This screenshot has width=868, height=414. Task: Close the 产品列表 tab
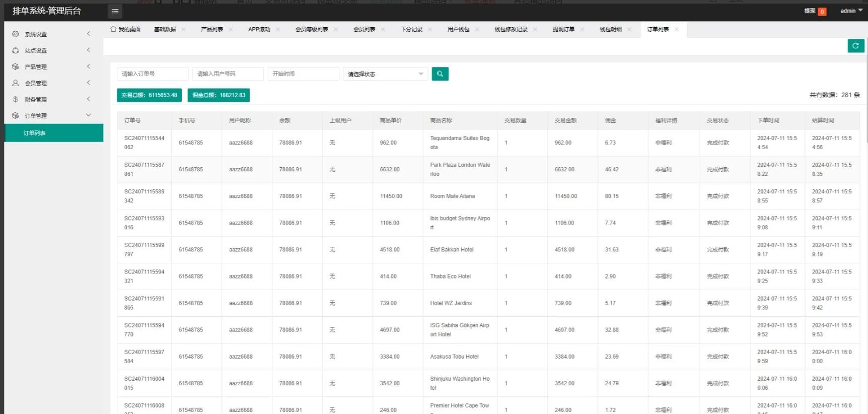tap(231, 29)
